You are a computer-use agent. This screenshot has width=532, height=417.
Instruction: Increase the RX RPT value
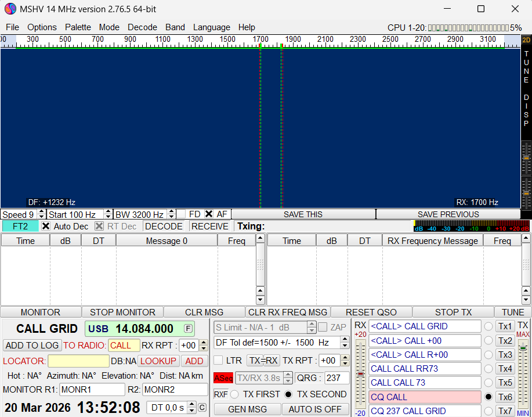(203, 342)
